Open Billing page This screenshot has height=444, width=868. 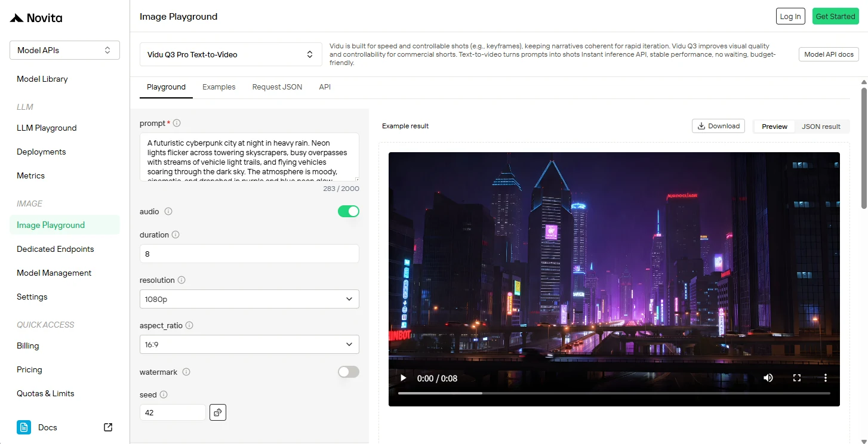click(27, 346)
